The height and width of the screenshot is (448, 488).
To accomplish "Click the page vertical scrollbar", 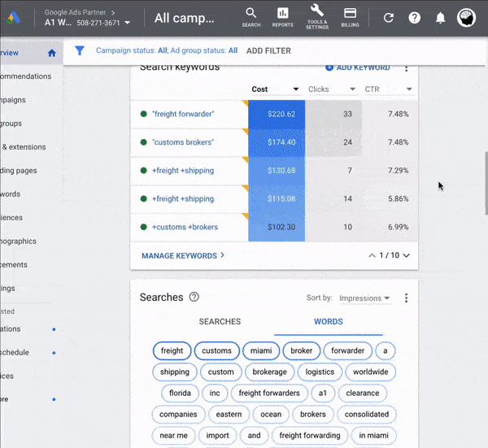I will click(486, 183).
